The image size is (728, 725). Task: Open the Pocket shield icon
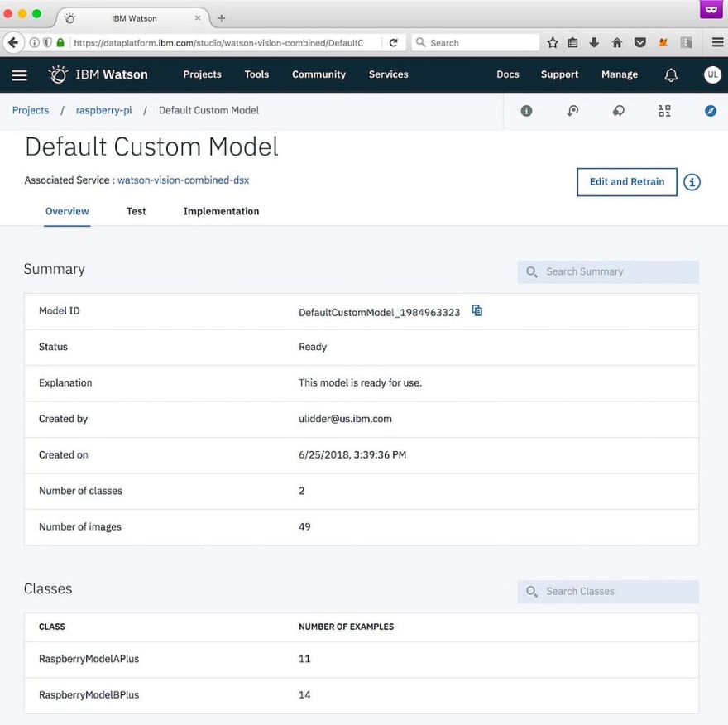tap(639, 43)
